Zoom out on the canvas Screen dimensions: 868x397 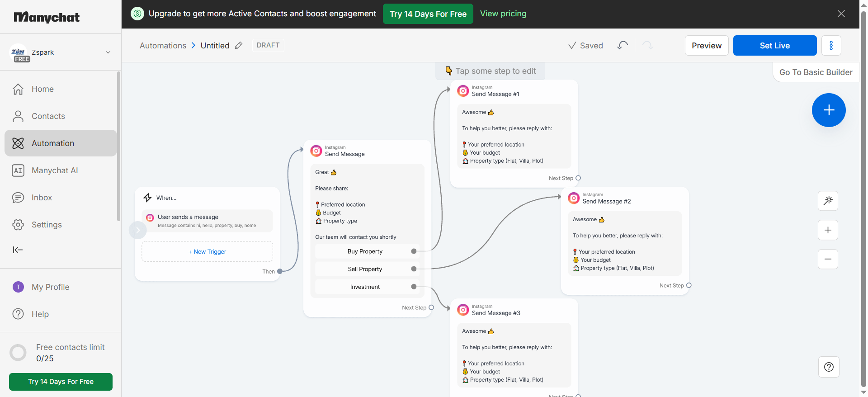pyautogui.click(x=828, y=259)
